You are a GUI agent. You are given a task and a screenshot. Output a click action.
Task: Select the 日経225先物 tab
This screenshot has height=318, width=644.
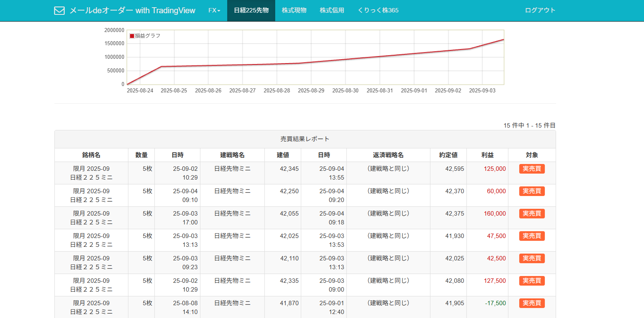(x=251, y=10)
